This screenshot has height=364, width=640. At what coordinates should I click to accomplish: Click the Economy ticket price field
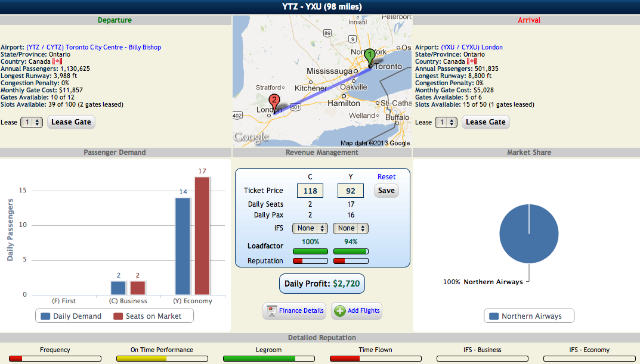[351, 191]
